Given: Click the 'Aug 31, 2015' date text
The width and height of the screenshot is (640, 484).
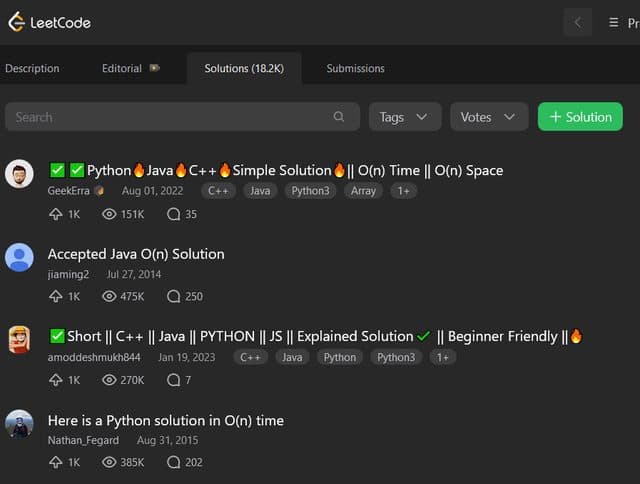Looking at the screenshot, I should tap(167, 440).
